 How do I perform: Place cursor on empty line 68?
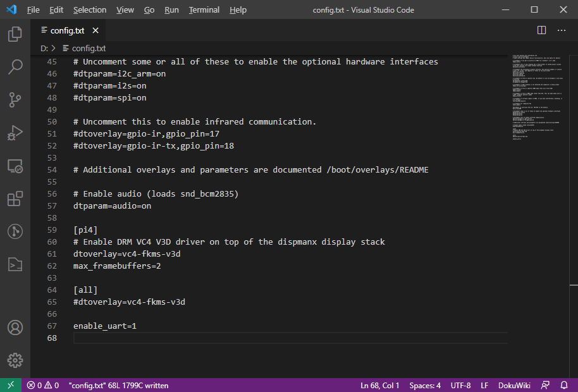(x=290, y=338)
